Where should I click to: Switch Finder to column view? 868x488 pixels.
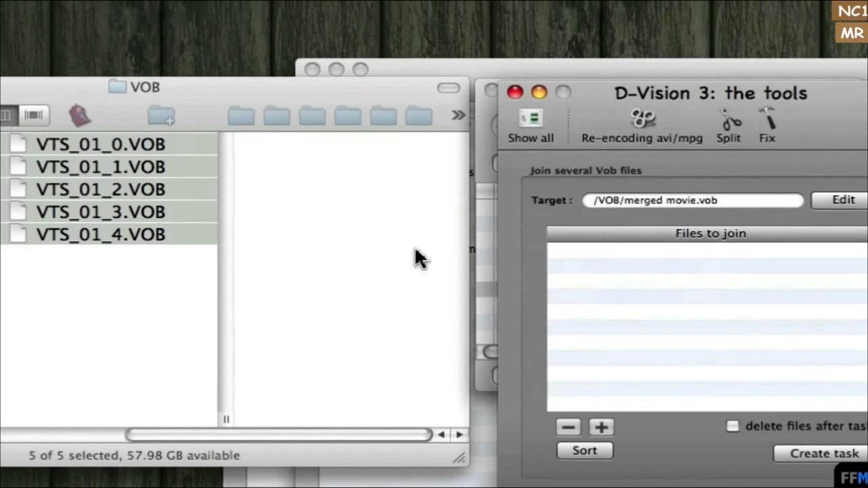click(x=6, y=115)
